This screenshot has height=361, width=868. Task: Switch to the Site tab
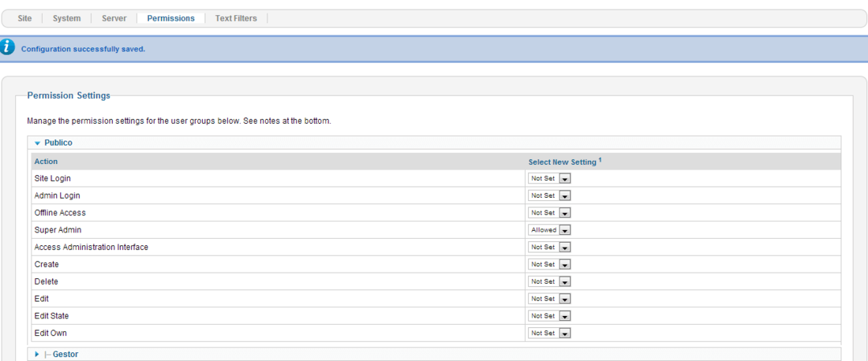click(x=24, y=18)
